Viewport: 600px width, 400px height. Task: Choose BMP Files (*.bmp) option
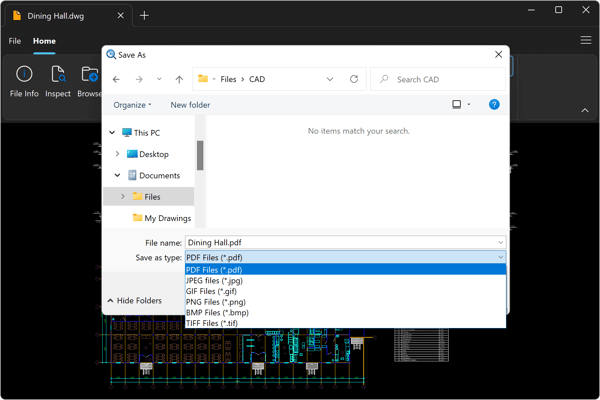click(346, 313)
